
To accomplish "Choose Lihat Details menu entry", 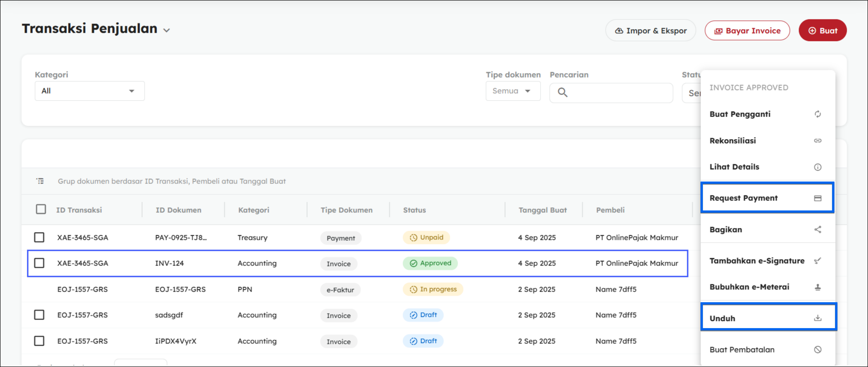I will tap(768, 167).
